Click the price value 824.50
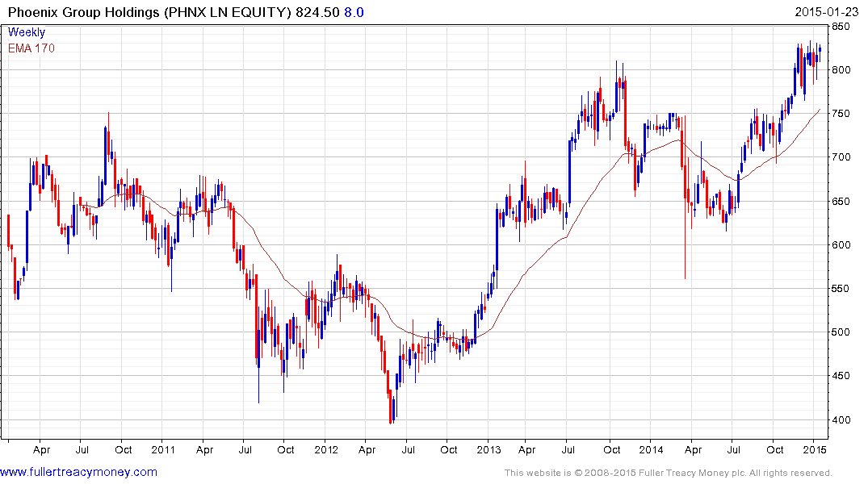Image resolution: width=868 pixels, height=484 pixels. [317, 12]
